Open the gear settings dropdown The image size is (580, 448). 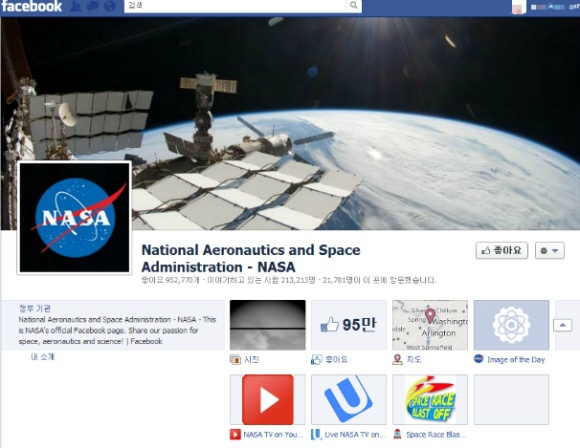[549, 250]
